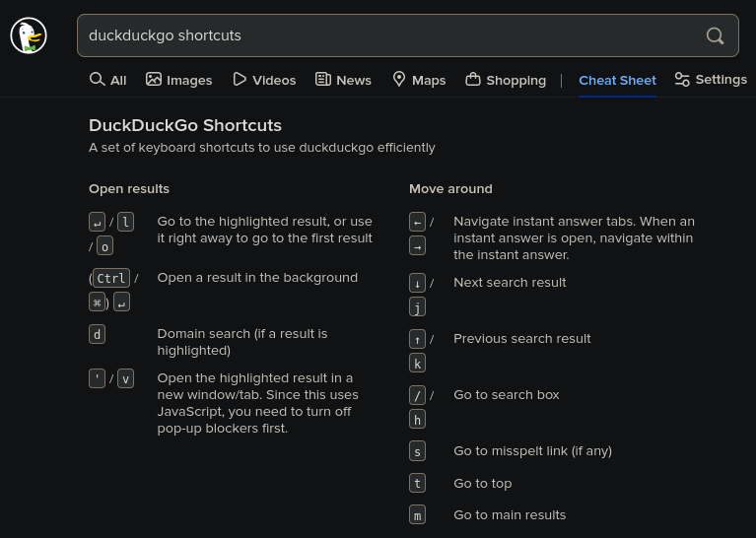
Task: Open the Maps tab
Action: [x=419, y=80]
